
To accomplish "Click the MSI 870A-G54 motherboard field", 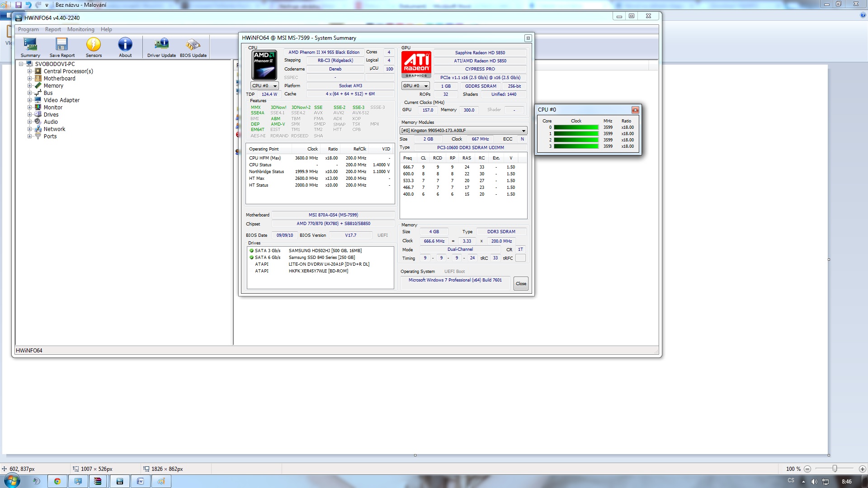I will 333,215.
